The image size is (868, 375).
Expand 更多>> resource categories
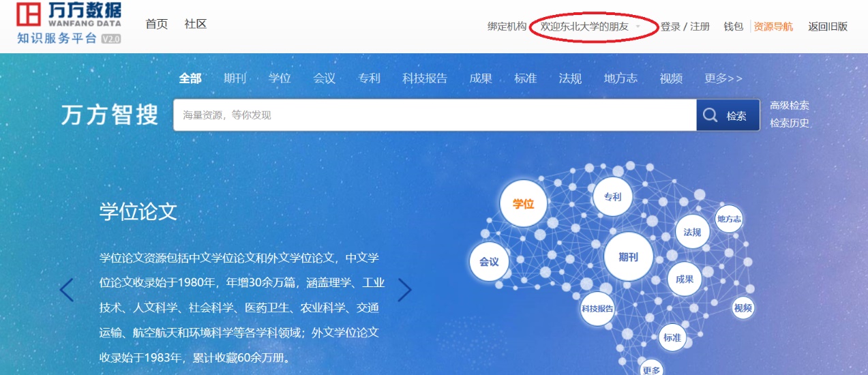click(x=723, y=78)
